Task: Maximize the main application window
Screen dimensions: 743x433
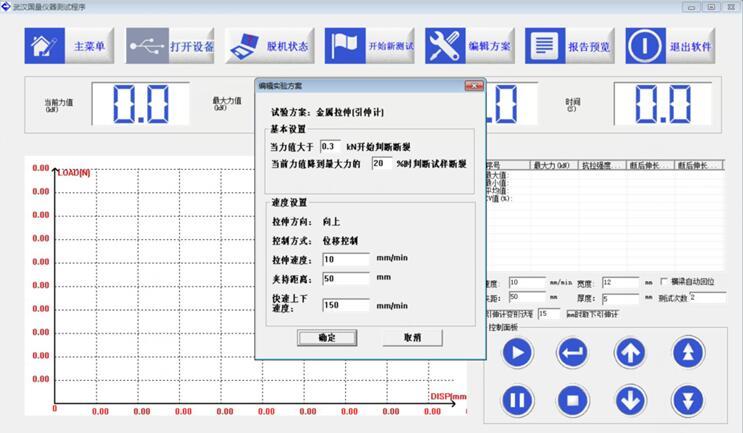Action: pyautogui.click(x=711, y=7)
